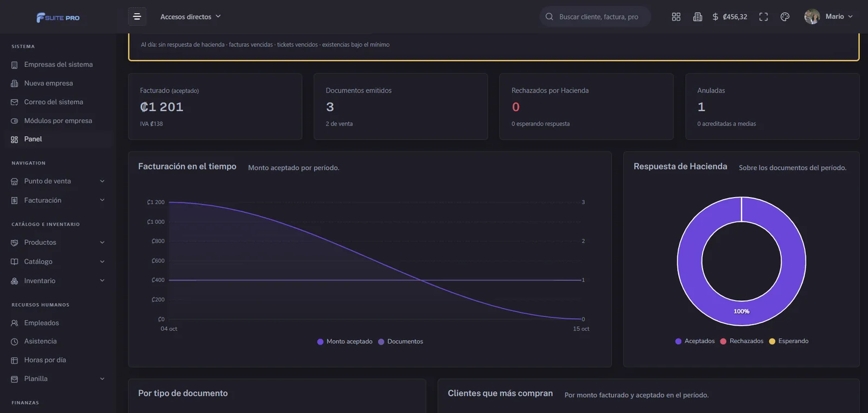Image resolution: width=868 pixels, height=413 pixels.
Task: Expand the Catálogo chevron
Action: point(102,262)
